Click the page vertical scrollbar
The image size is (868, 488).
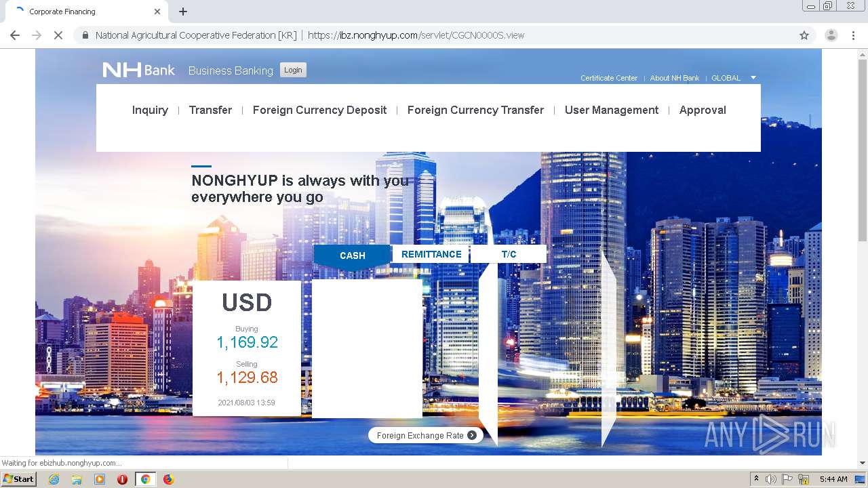click(862, 149)
